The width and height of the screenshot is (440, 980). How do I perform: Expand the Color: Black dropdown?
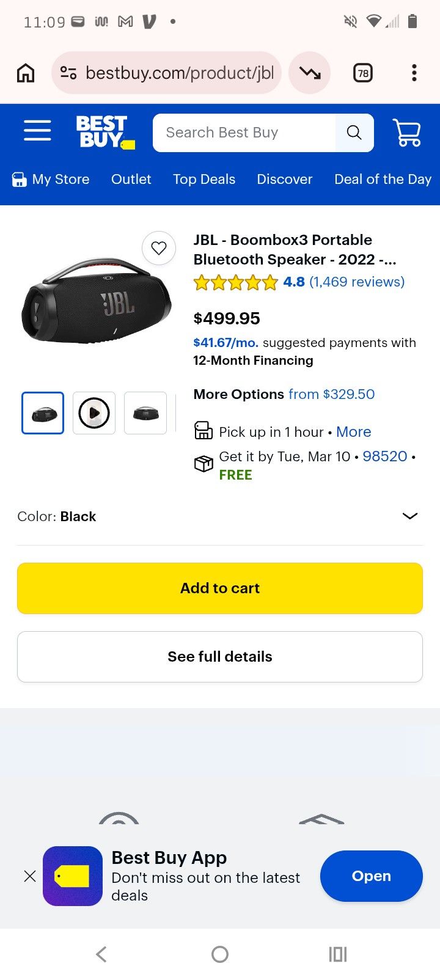(409, 516)
